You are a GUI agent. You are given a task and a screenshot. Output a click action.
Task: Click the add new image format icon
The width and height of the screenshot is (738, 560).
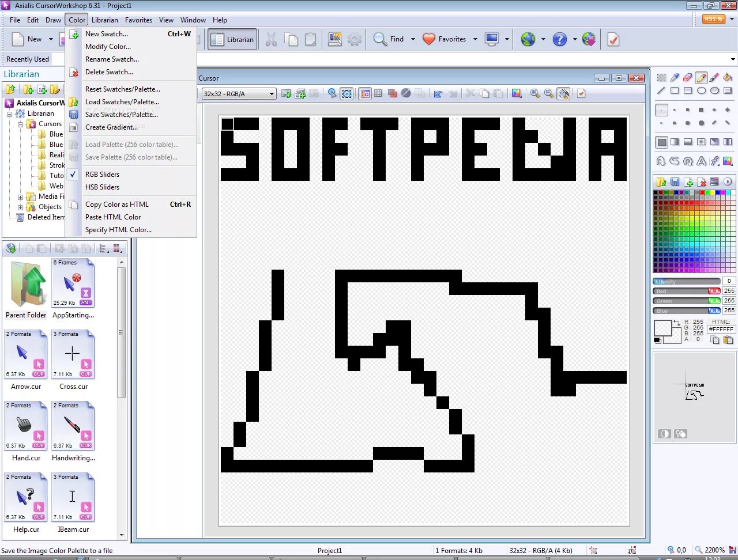[286, 94]
